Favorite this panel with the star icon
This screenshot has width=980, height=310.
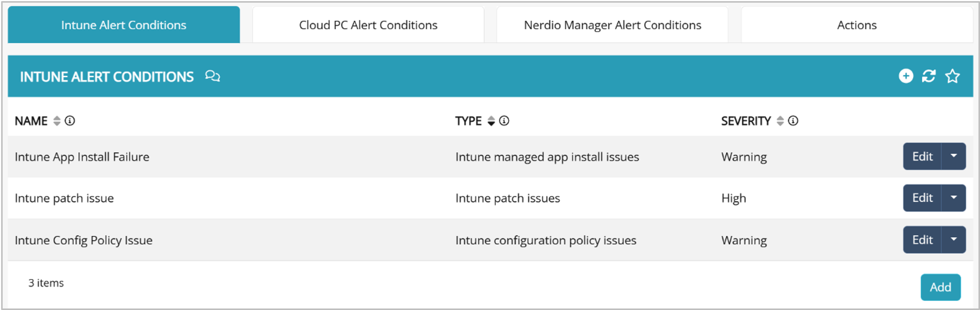[x=952, y=76]
